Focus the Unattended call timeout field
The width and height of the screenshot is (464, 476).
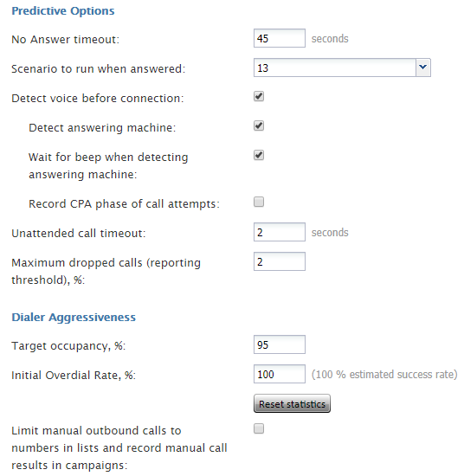coord(280,232)
